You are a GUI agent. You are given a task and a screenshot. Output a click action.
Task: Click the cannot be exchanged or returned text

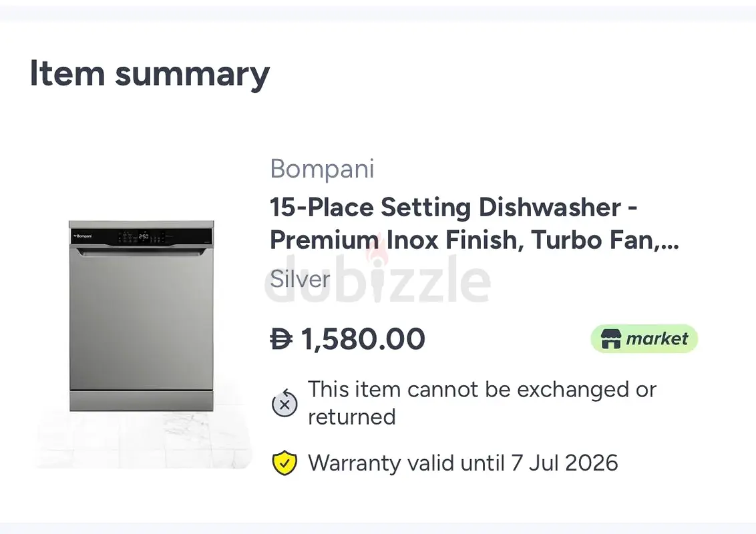click(x=482, y=403)
